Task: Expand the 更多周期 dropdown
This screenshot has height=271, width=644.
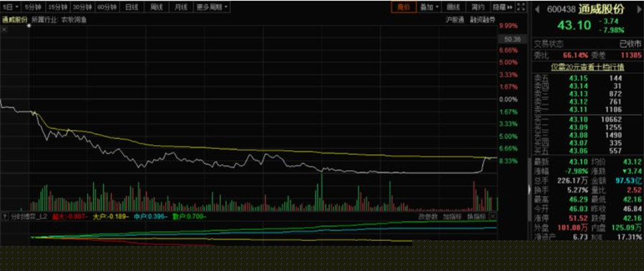Action: pyautogui.click(x=212, y=7)
